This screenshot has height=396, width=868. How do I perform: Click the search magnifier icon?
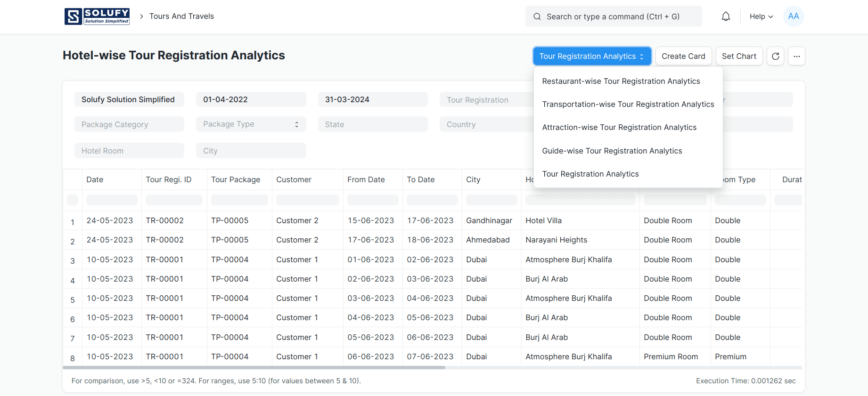537,16
